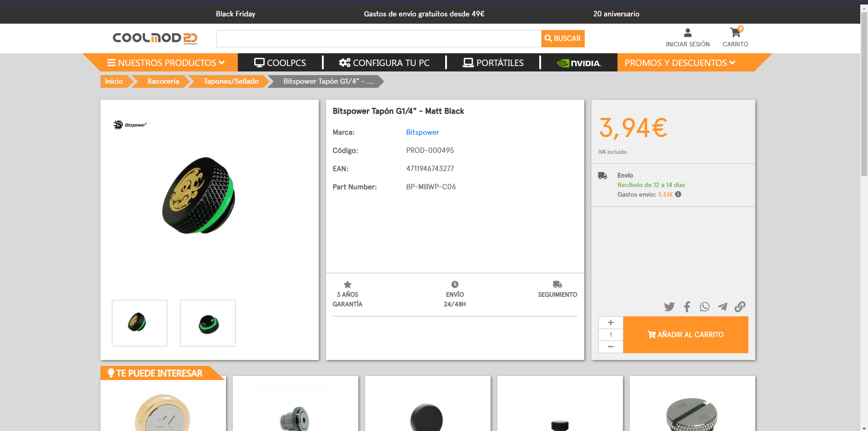Share product on Twitter
This screenshot has width=868, height=431.
pos(669,307)
